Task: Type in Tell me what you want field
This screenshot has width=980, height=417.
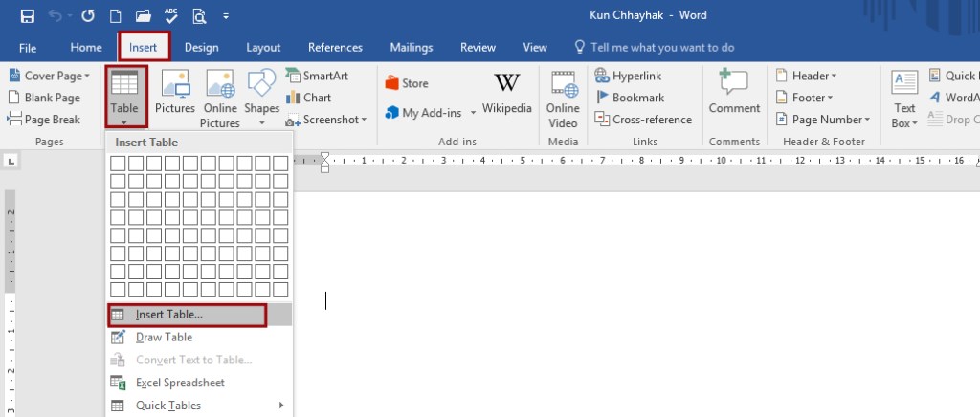Action: (662, 47)
